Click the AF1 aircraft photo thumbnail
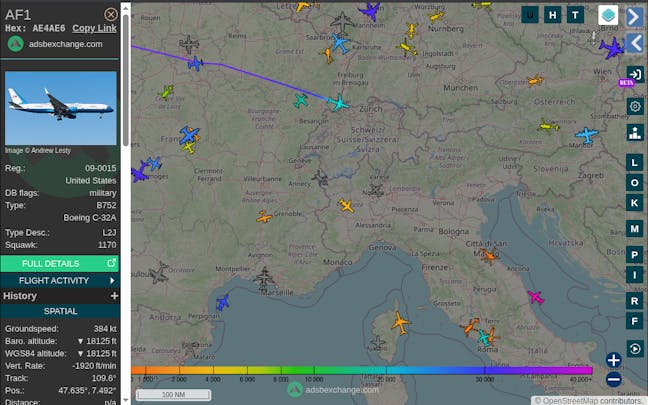 click(60, 108)
